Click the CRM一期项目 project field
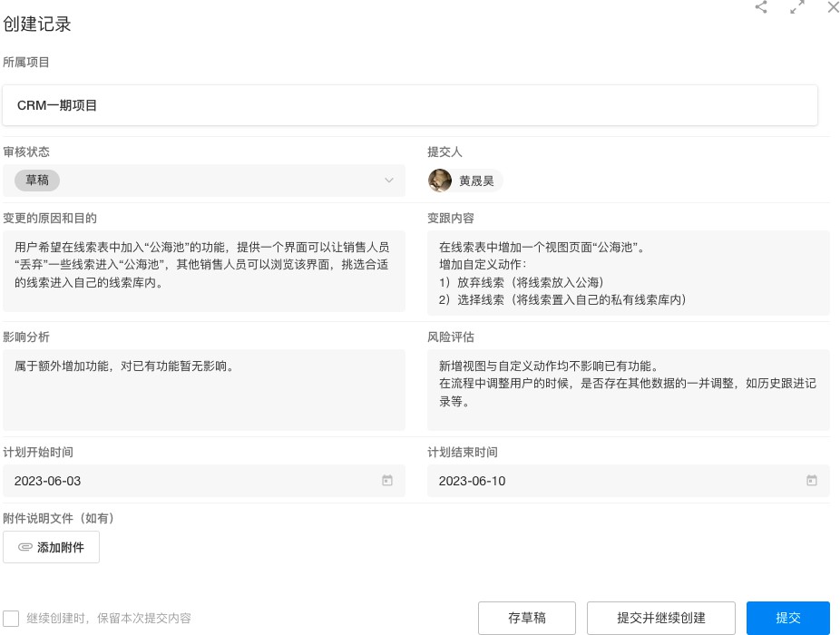Image resolution: width=840 pixels, height=635 pixels. coord(410,105)
